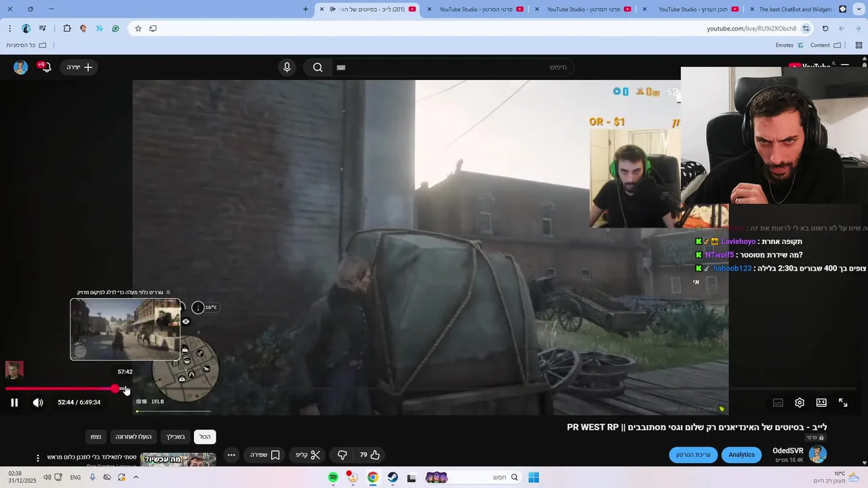868x488 pixels.
Task: Open more actions ellipsis menu
Action: click(x=231, y=455)
